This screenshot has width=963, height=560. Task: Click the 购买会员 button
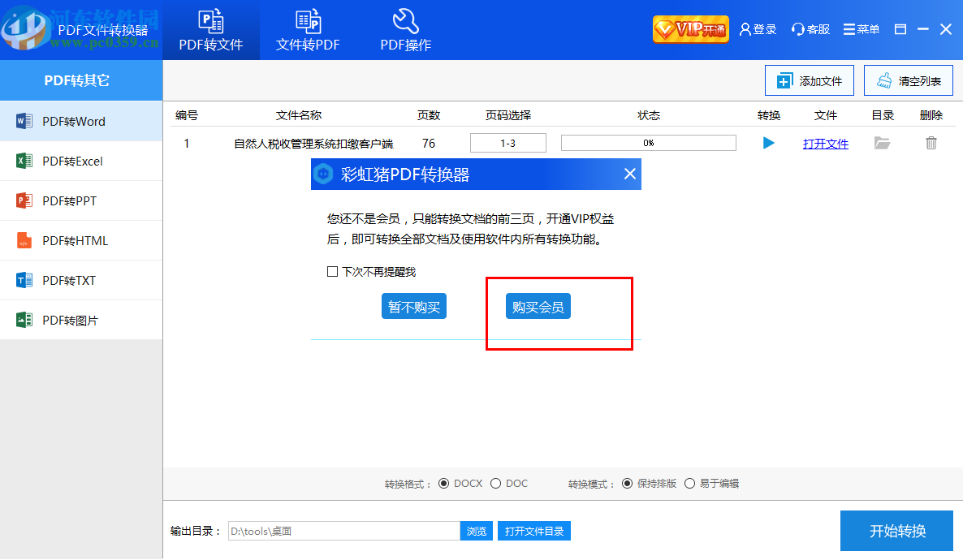538,307
